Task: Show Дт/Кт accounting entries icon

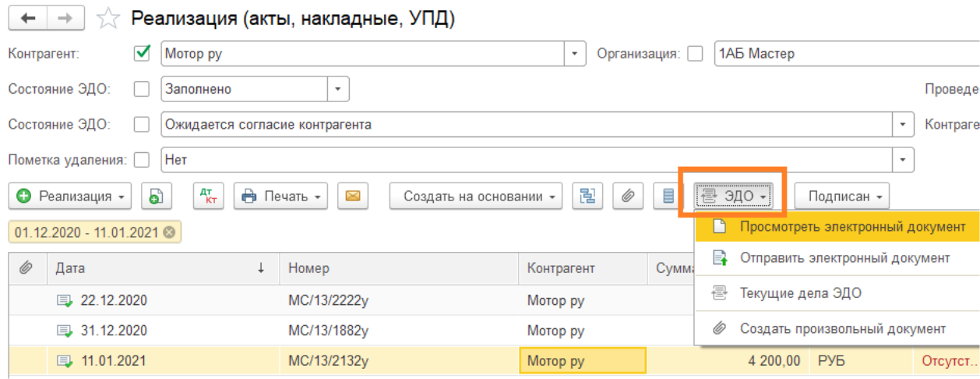Action: [x=208, y=197]
